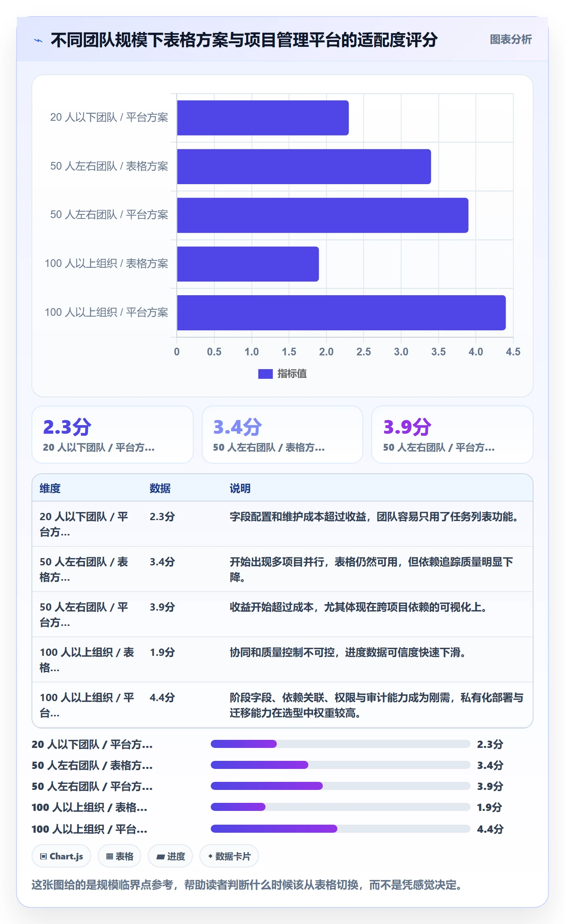This screenshot has width=565, height=924.
Task: Click description starting with 开始出现多项目并行
Action: (x=371, y=569)
